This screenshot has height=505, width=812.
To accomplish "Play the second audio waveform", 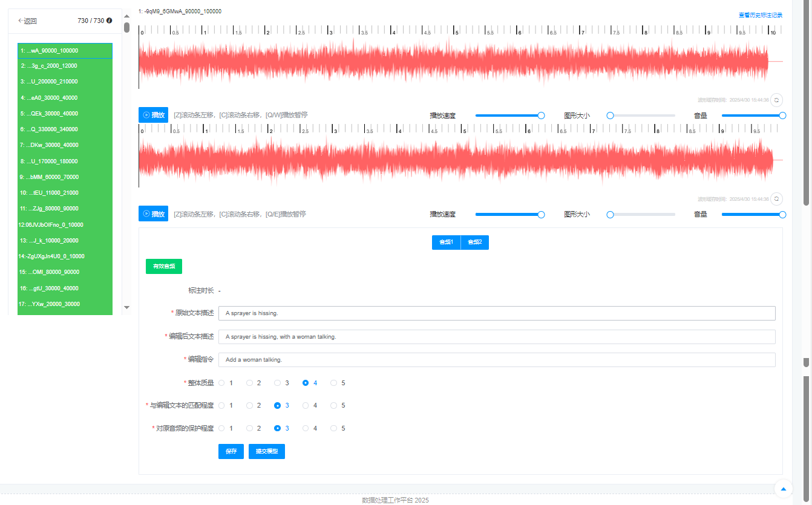I will click(153, 214).
